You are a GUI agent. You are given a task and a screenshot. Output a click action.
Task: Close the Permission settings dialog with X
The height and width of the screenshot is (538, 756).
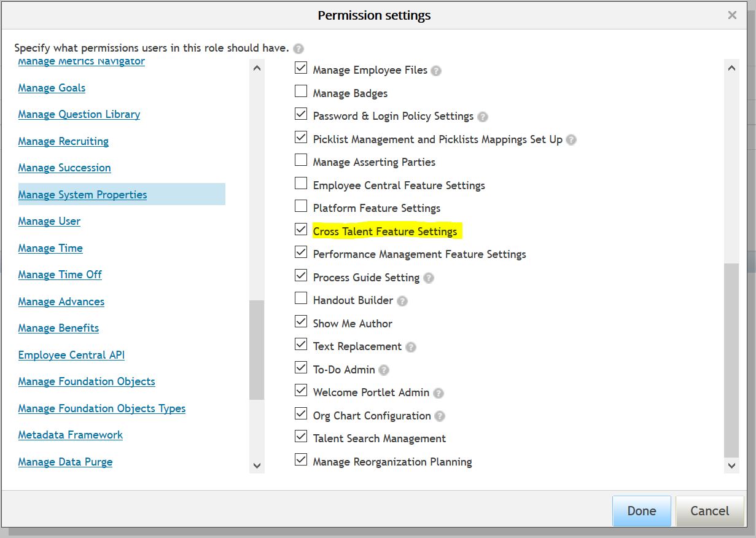click(x=732, y=15)
